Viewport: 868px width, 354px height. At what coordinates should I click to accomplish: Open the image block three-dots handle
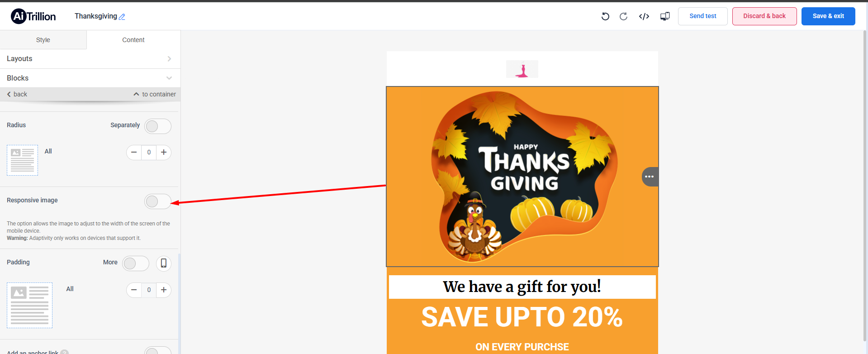click(650, 177)
